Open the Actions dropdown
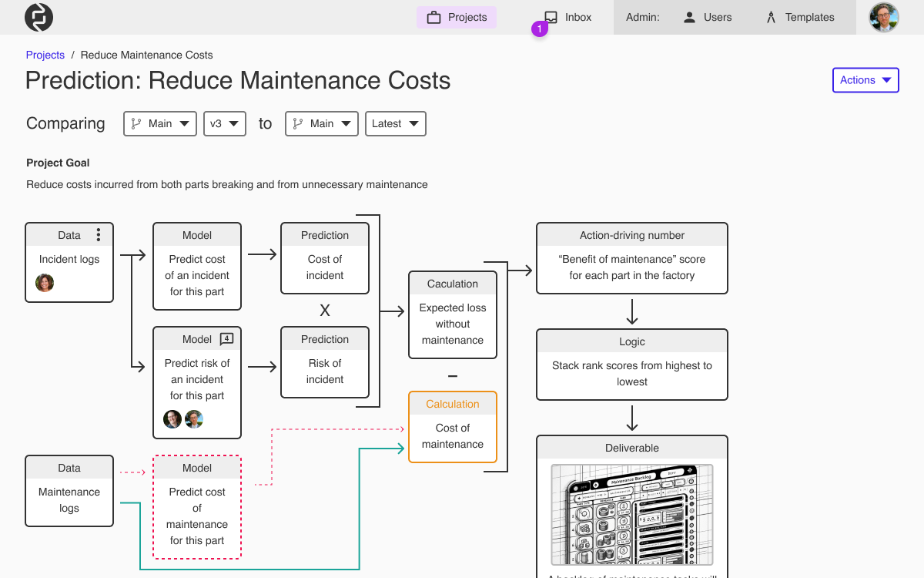The width and height of the screenshot is (924, 578). (x=865, y=79)
